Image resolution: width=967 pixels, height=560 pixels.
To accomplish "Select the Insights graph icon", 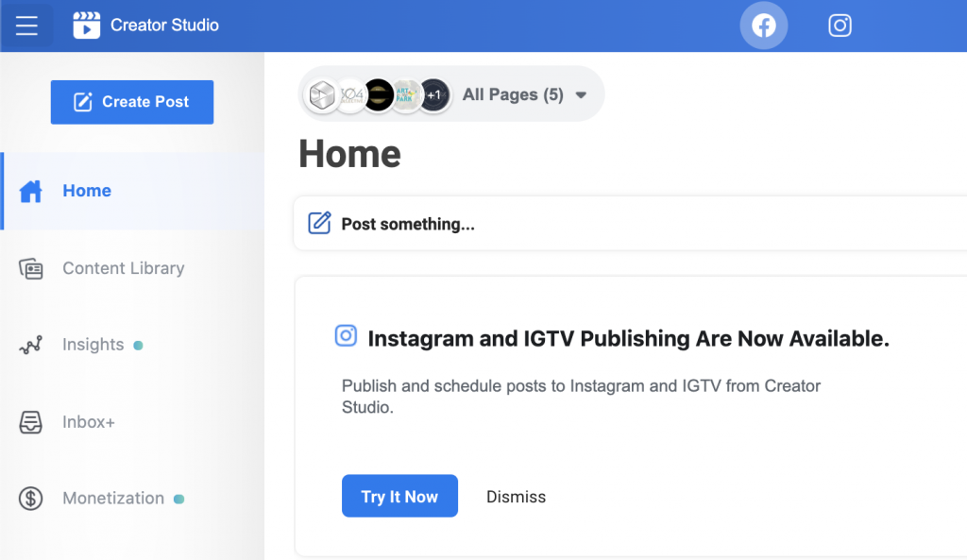I will [x=30, y=345].
